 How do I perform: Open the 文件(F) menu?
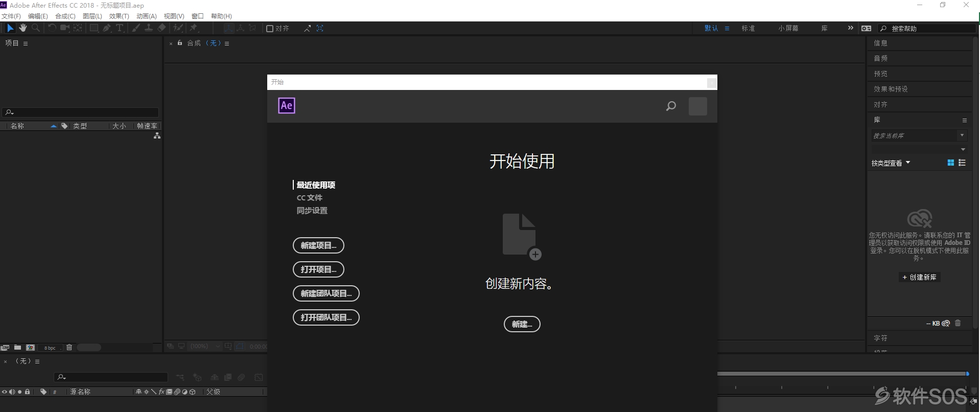(11, 16)
